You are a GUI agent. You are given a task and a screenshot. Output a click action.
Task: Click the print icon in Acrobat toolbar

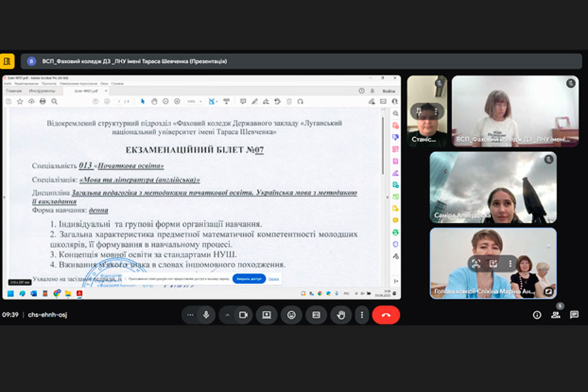tap(42, 102)
